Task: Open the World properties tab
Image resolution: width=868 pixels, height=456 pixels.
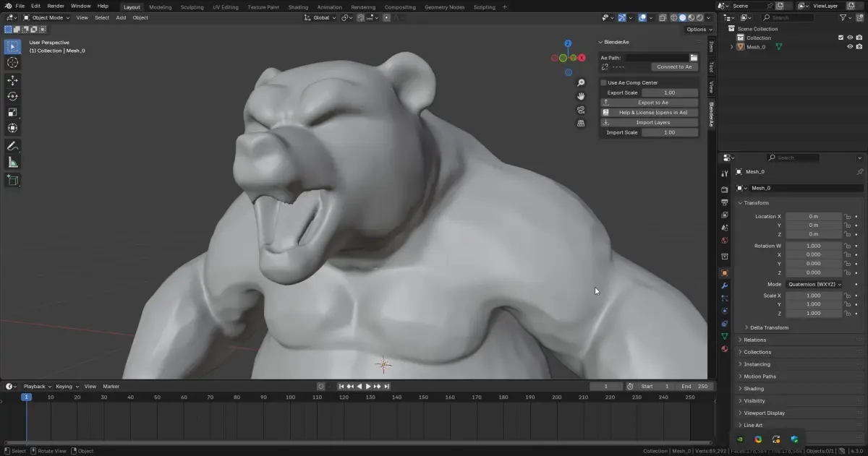Action: (x=724, y=240)
